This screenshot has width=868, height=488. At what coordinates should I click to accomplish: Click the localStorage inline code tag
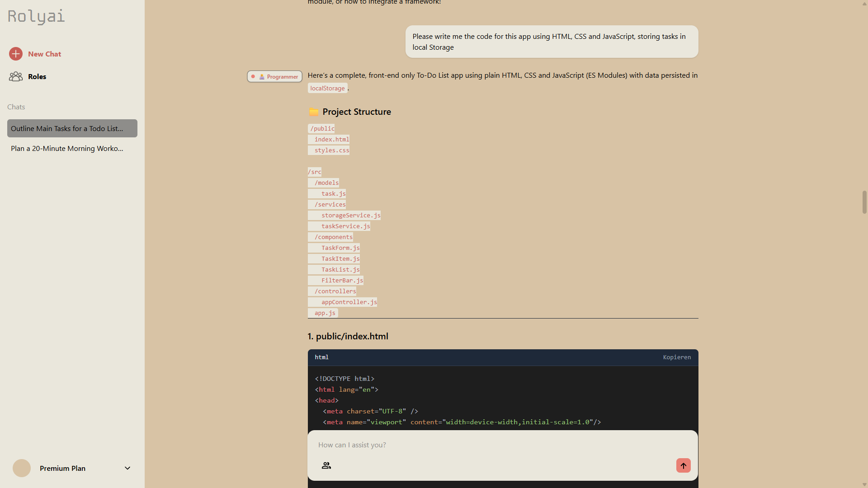click(x=327, y=88)
